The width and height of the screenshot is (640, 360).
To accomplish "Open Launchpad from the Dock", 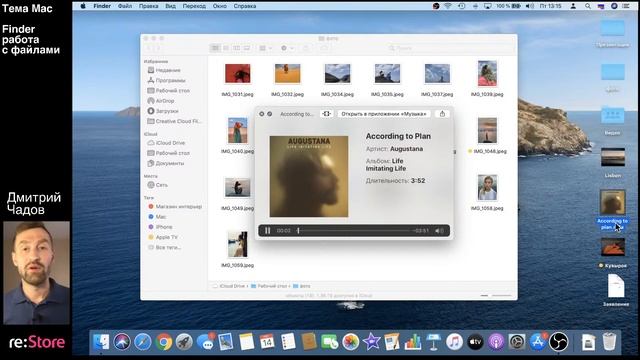I will [x=184, y=342].
